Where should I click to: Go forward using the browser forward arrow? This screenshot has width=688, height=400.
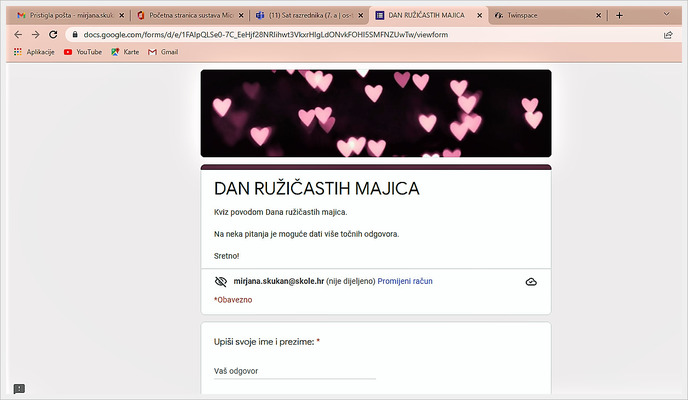[36, 35]
